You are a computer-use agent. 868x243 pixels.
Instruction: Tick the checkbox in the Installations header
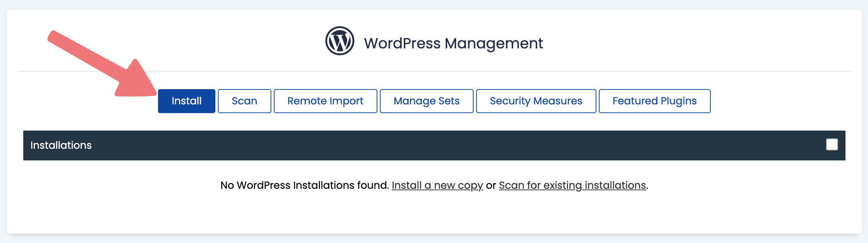point(832,144)
